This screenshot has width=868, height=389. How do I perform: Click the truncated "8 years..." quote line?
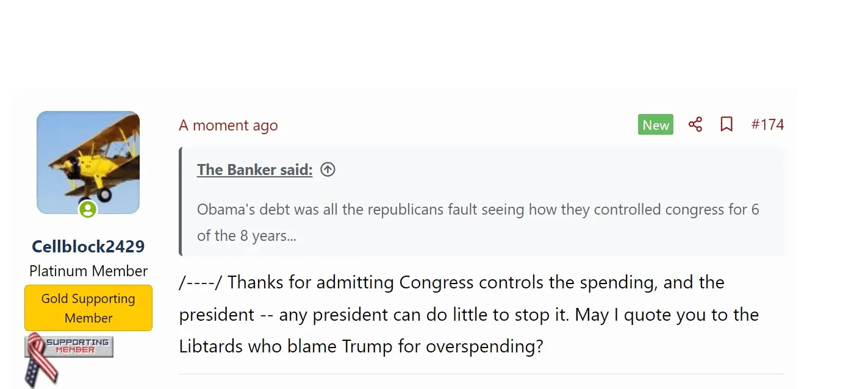pyautogui.click(x=246, y=235)
